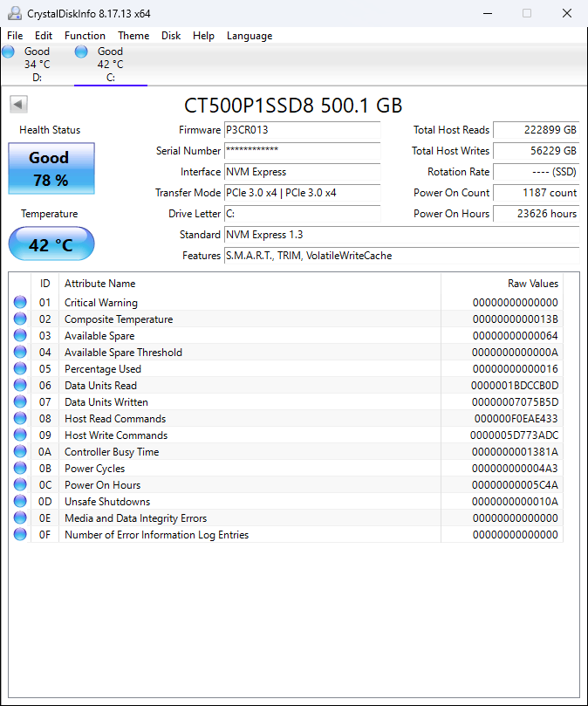This screenshot has width=588, height=706.
Task: Open the Theme menu
Action: pyautogui.click(x=133, y=36)
